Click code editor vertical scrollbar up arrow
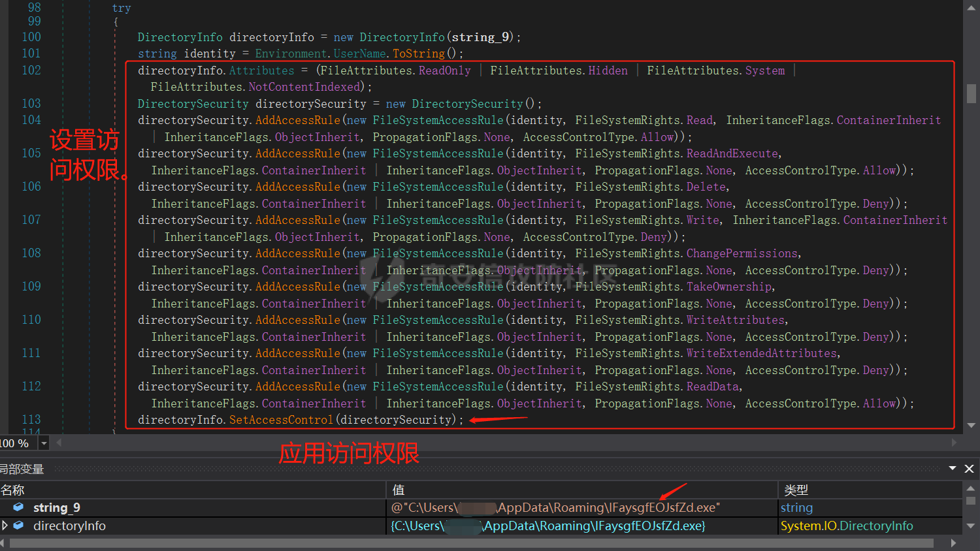This screenshot has height=551, width=980. pos(972,7)
